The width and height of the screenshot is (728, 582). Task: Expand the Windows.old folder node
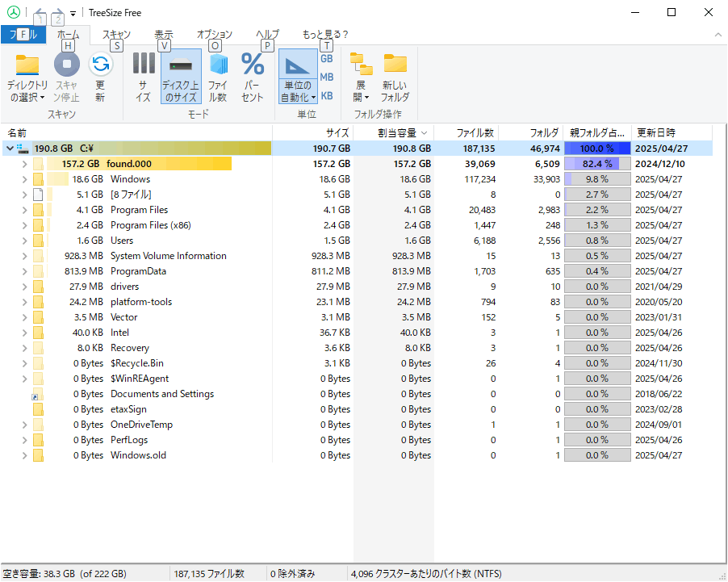tap(24, 455)
